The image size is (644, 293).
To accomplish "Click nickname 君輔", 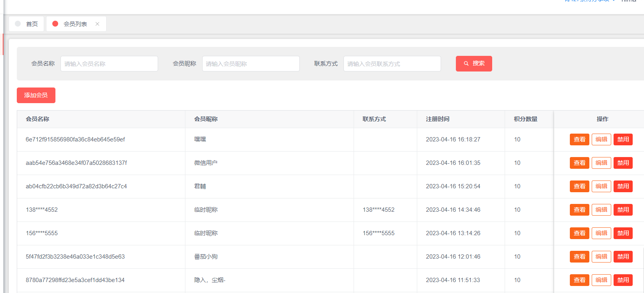I will click(200, 186).
